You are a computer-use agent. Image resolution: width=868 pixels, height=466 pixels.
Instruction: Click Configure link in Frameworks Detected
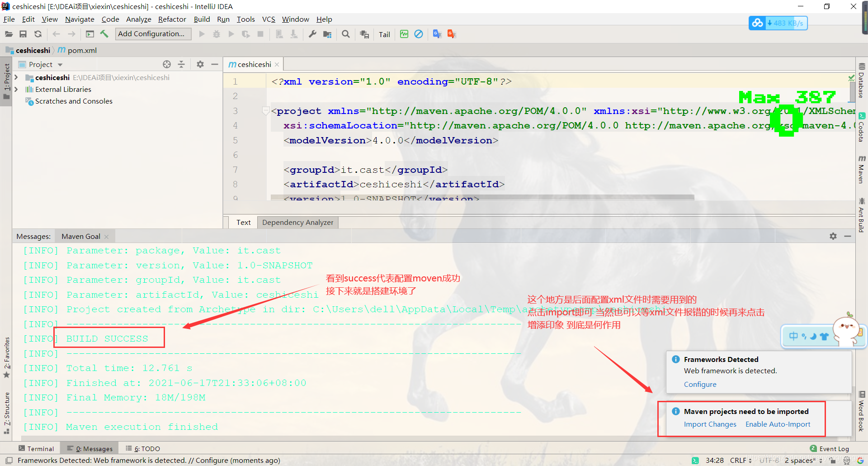pos(700,385)
